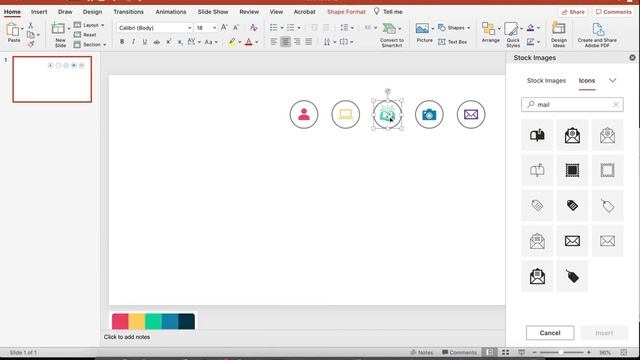Image resolution: width=640 pixels, height=360 pixels.
Task: Toggle Underline formatting
Action: click(144, 42)
